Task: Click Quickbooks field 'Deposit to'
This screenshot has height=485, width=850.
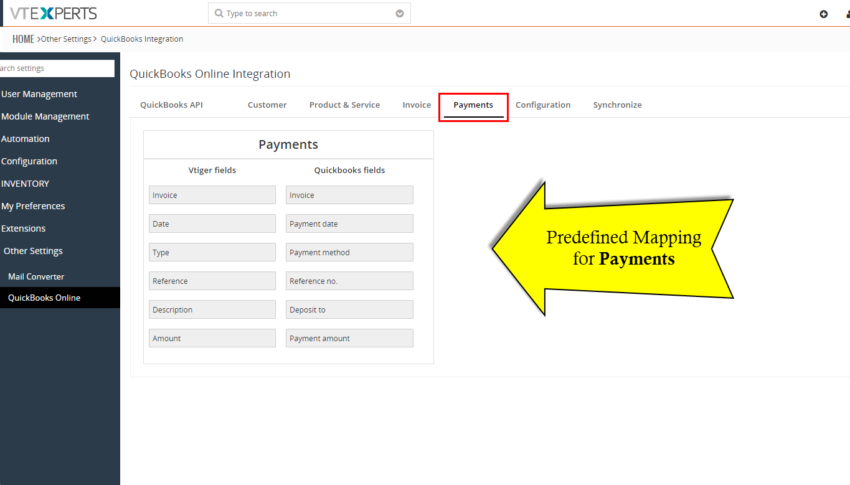Action: (x=350, y=309)
